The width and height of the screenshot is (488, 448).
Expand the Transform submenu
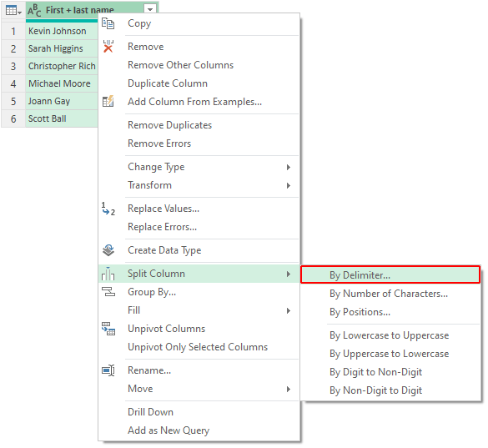click(289, 185)
